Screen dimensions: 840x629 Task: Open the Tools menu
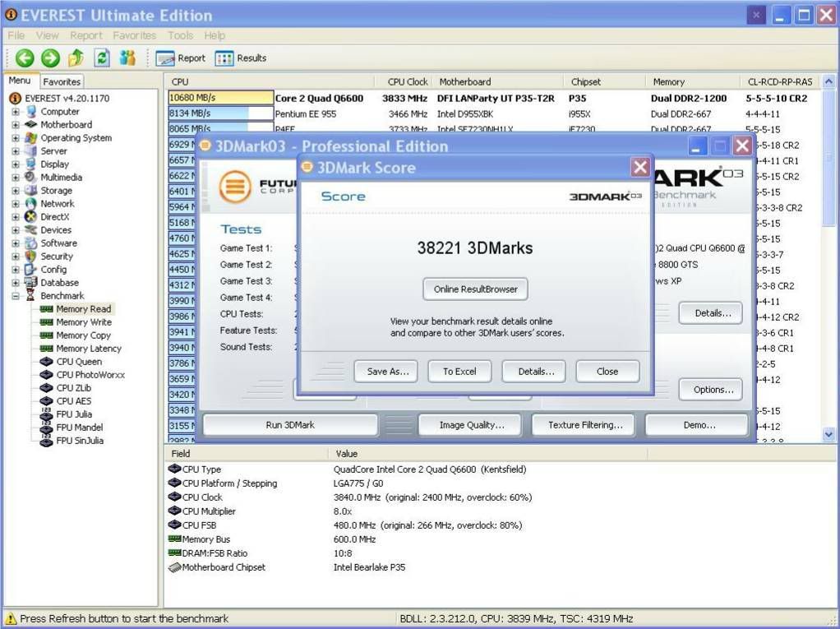(180, 35)
